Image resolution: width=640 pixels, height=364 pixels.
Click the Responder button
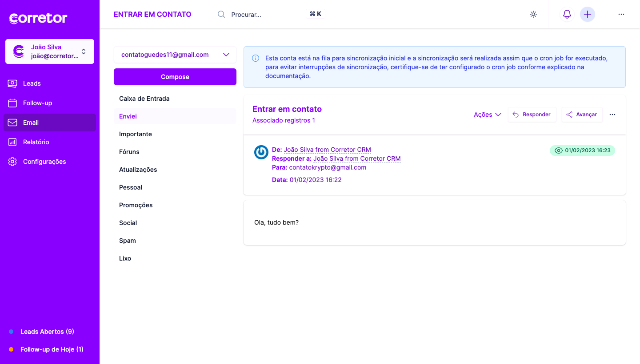pyautogui.click(x=532, y=115)
